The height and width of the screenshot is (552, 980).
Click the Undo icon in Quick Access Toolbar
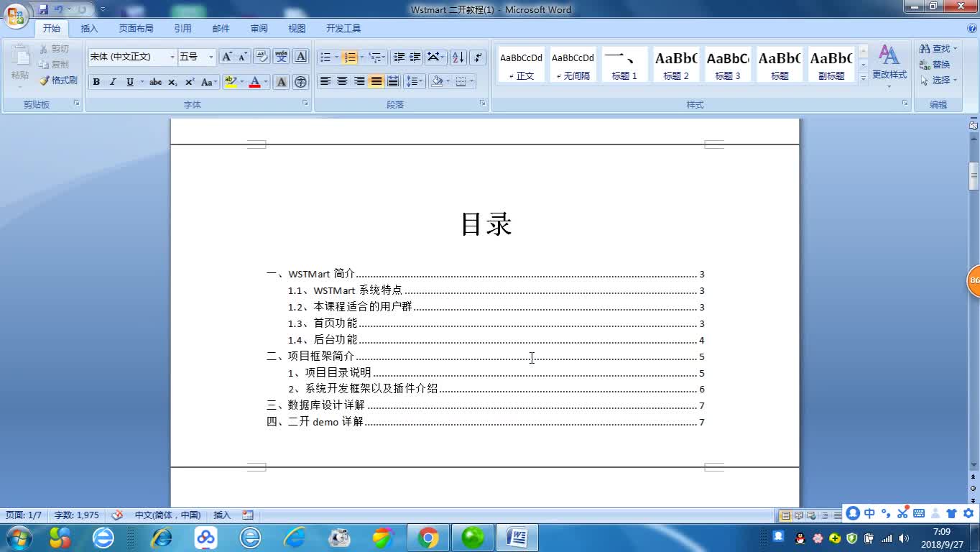pyautogui.click(x=59, y=9)
